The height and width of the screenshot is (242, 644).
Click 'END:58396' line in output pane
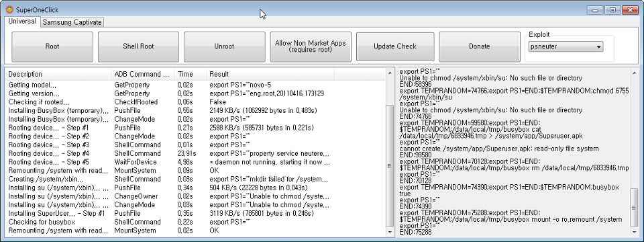415,85
